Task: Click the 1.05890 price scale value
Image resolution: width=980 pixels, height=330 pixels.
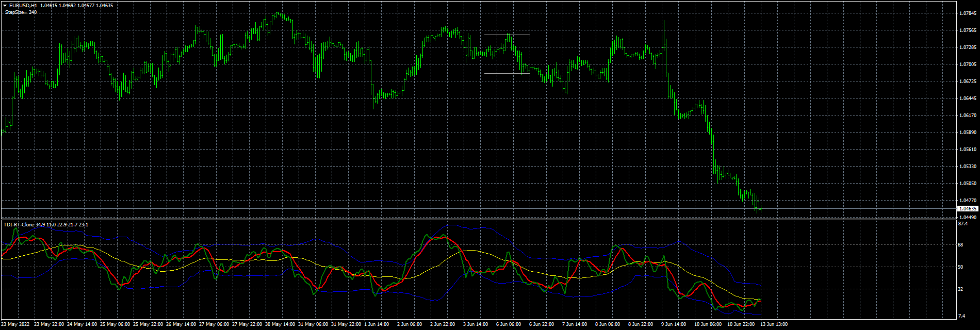Action: click(968, 133)
